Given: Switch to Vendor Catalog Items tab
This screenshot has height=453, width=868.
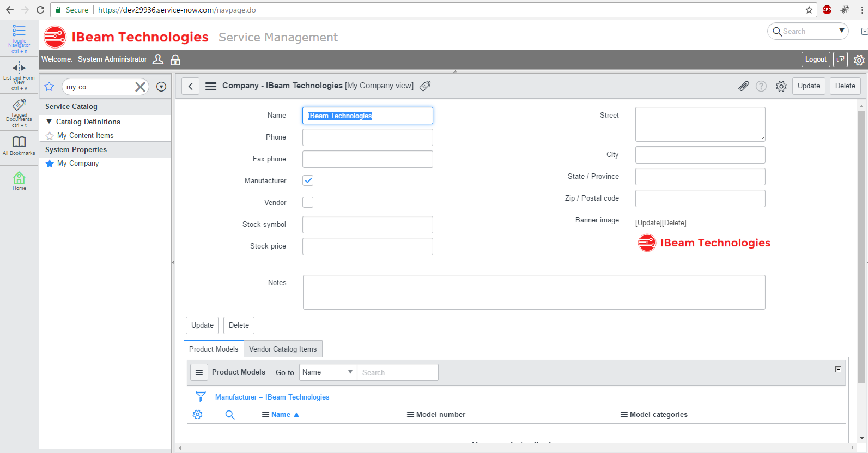Looking at the screenshot, I should point(283,349).
